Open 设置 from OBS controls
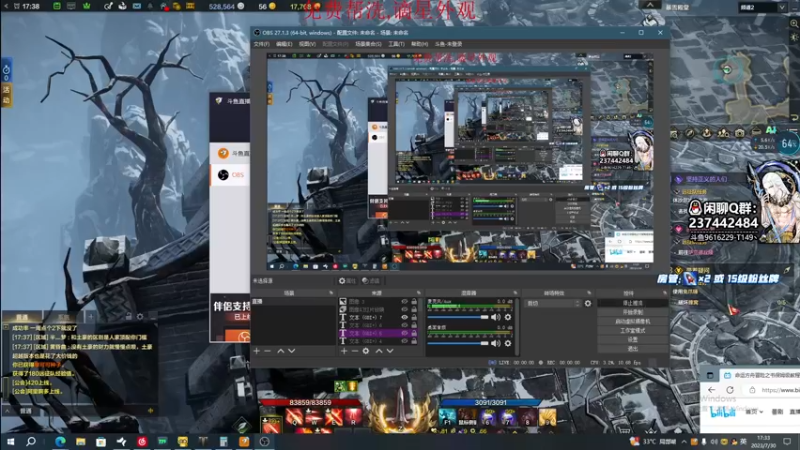 [633, 339]
